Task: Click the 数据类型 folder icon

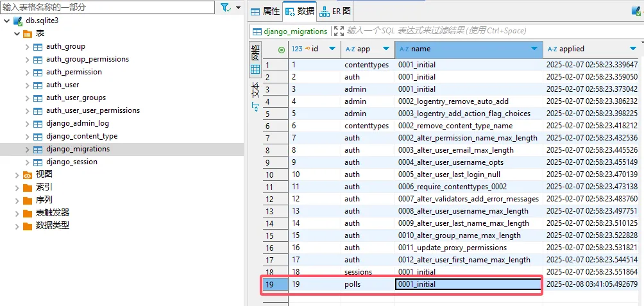Action: pos(28,226)
